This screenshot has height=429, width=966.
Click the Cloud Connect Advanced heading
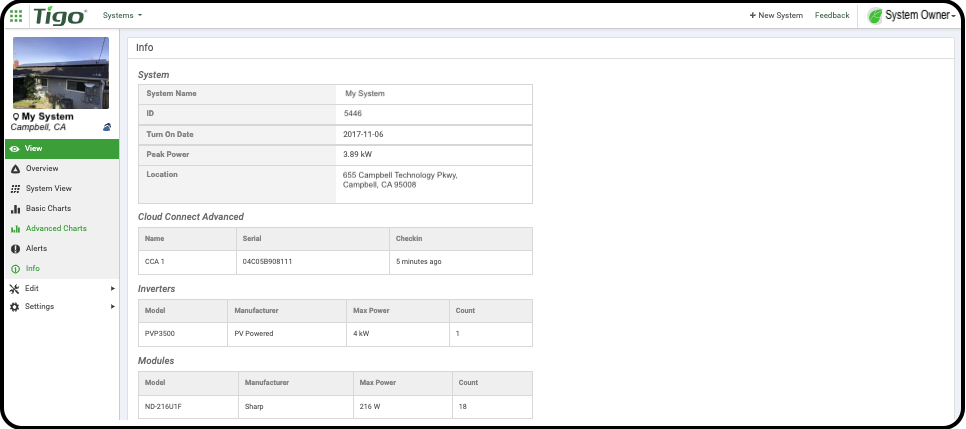pyautogui.click(x=191, y=217)
